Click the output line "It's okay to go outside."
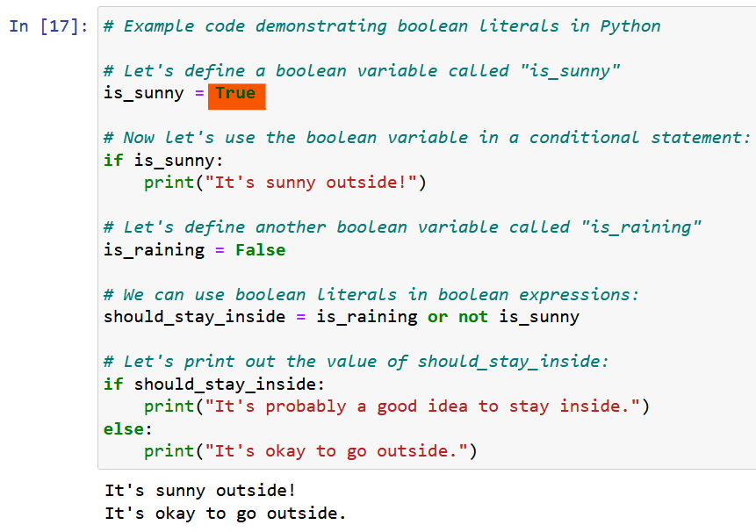 (226, 514)
